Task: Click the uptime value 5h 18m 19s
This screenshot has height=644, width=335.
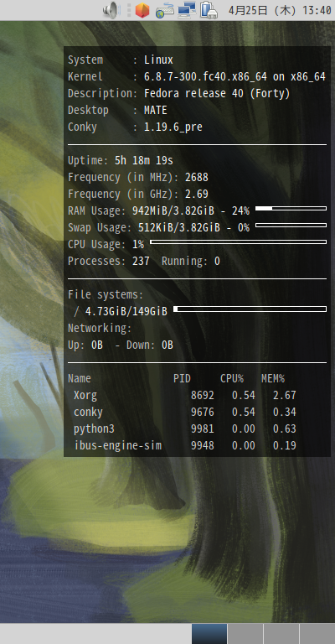Action: tap(144, 161)
